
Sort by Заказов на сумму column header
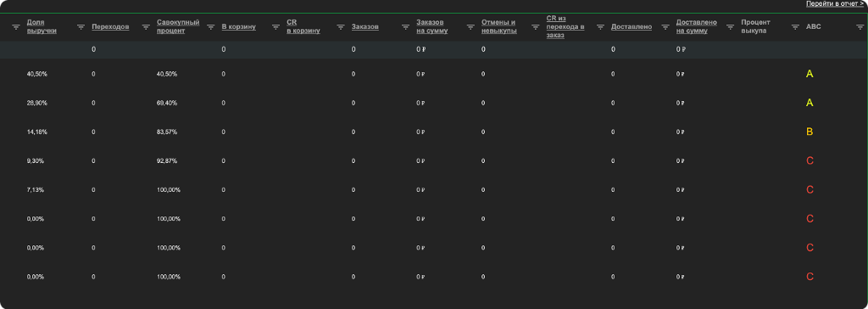tap(432, 26)
